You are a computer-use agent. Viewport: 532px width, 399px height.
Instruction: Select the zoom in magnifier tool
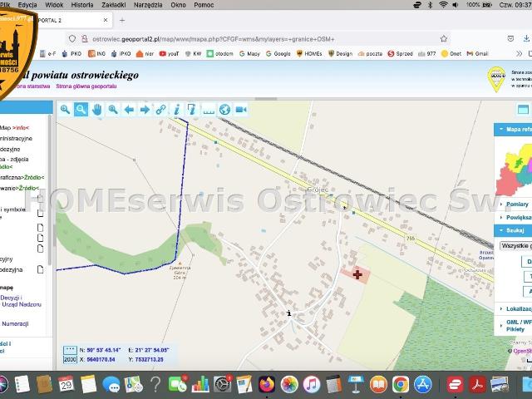(65, 109)
